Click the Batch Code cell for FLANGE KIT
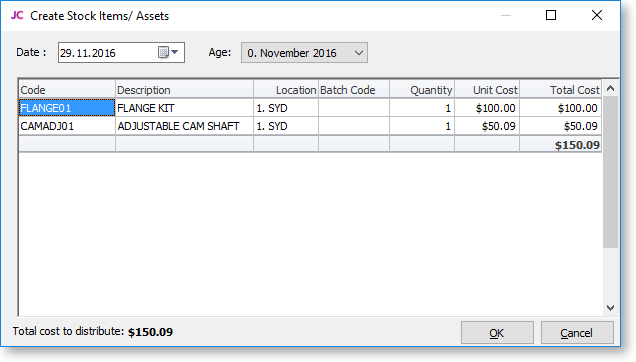Viewport: 636px width, 362px height. (354, 108)
